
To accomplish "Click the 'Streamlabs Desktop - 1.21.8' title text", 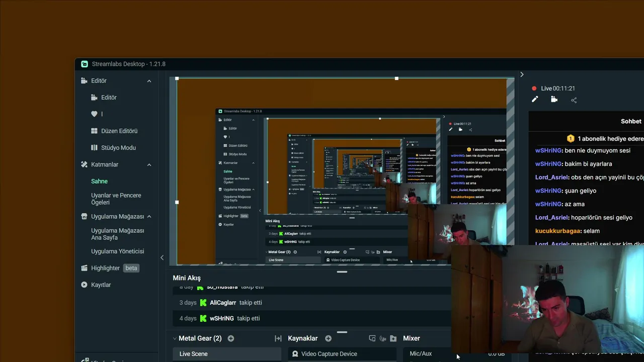I will 129,64.
